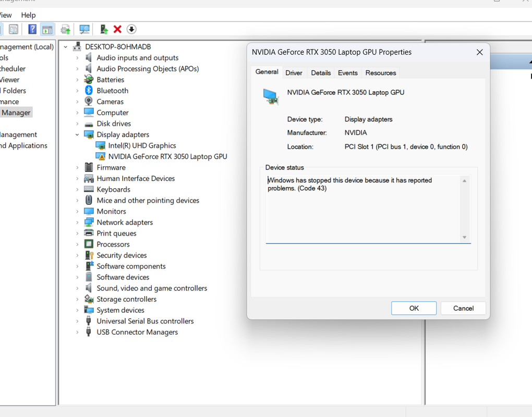
Task: Click the Print queues printer icon
Action: click(x=89, y=233)
